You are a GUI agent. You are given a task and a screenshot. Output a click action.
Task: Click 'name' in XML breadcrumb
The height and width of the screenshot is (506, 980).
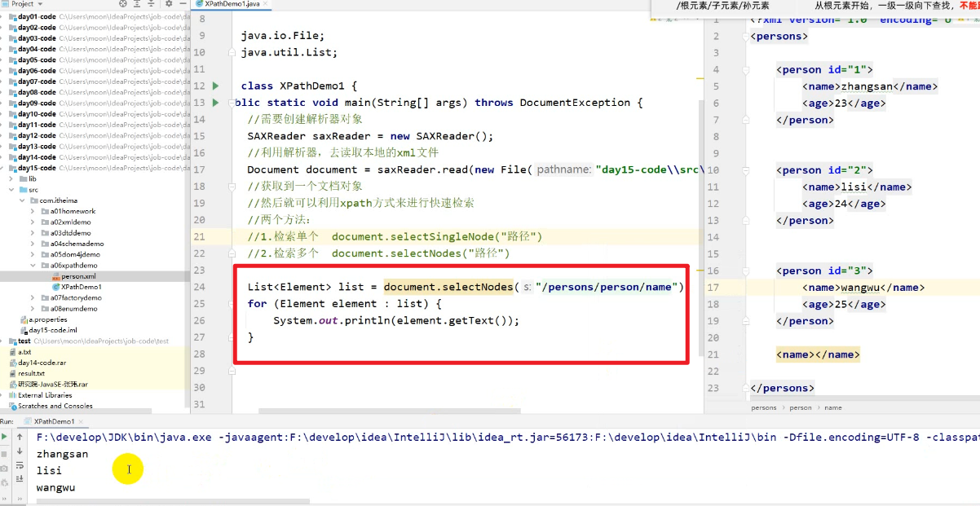833,407
